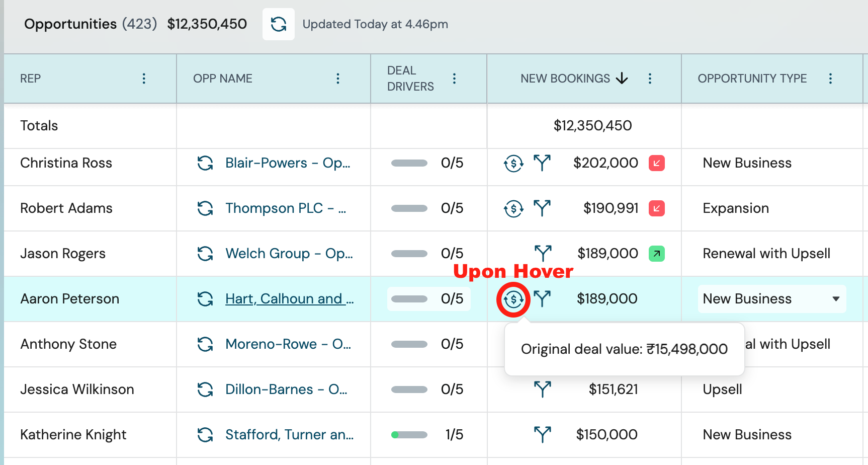Click the Opportunities (423) heading
868x465 pixels.
point(91,24)
